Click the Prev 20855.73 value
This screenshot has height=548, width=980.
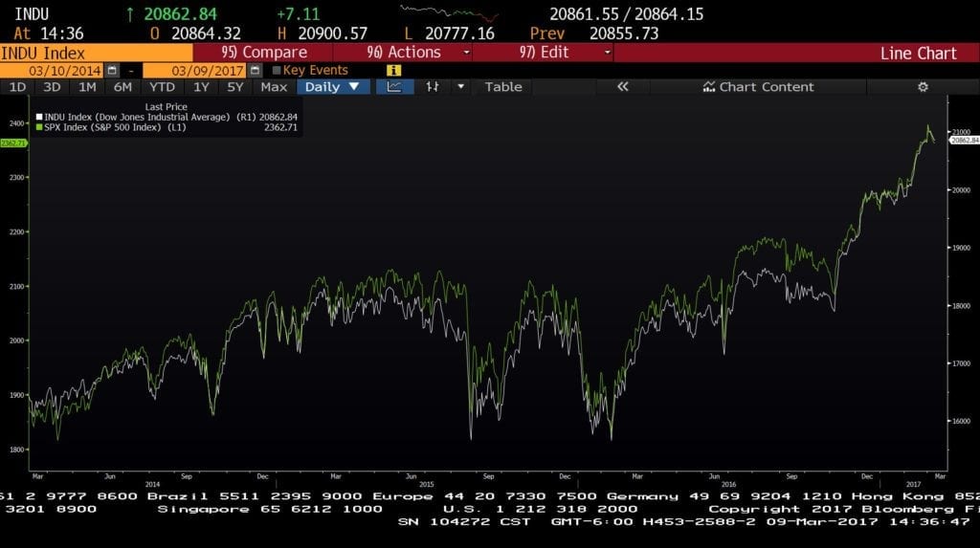click(x=594, y=33)
